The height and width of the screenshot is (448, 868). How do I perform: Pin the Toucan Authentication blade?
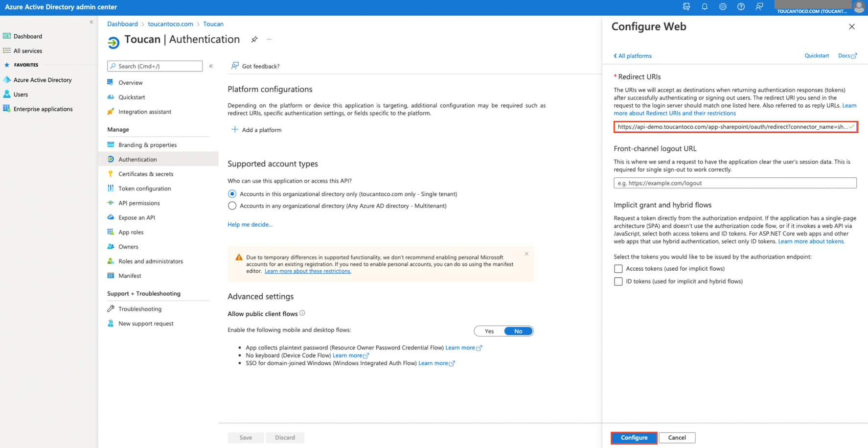click(254, 39)
